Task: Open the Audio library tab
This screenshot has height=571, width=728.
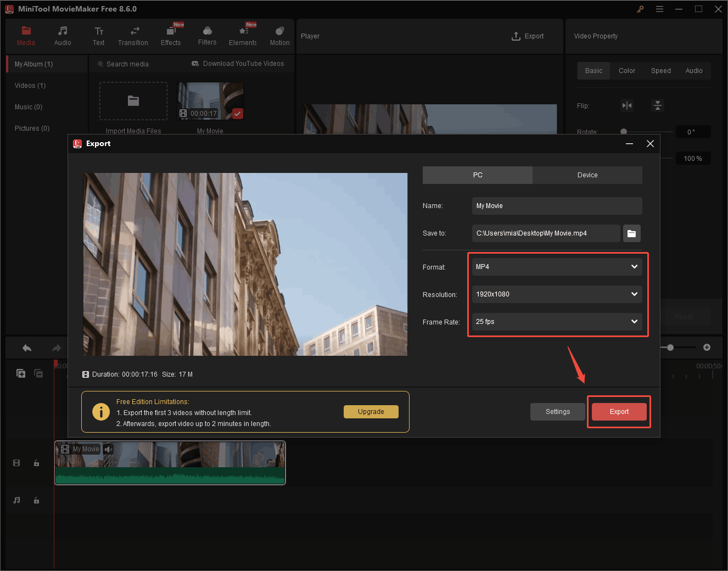Action: coord(63,36)
